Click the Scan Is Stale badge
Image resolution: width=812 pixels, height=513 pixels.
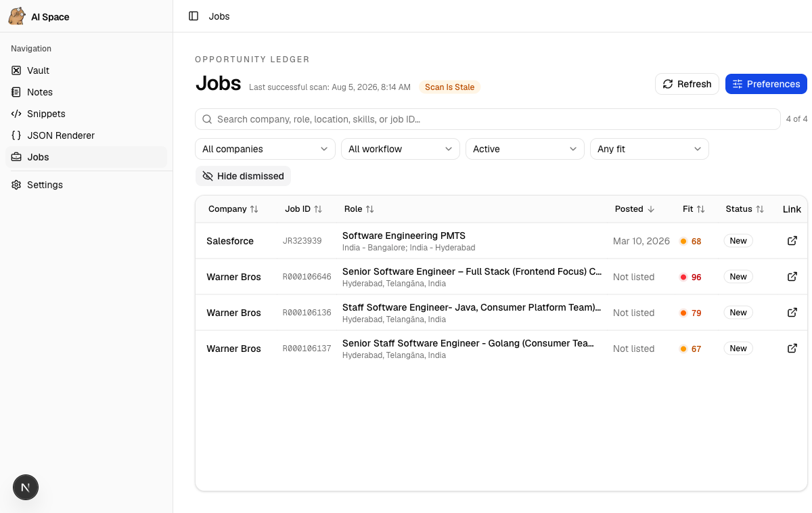pyautogui.click(x=449, y=87)
